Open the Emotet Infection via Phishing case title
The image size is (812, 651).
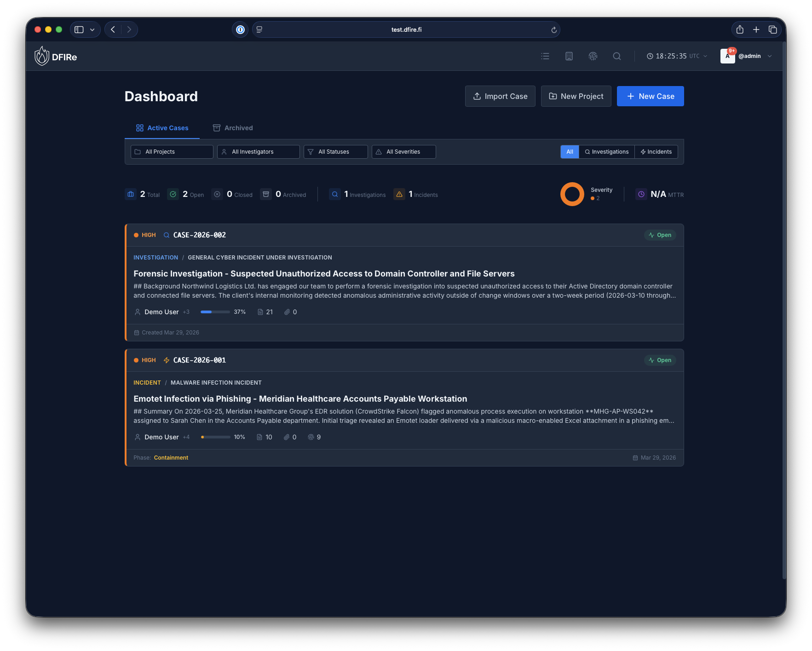[300, 399]
